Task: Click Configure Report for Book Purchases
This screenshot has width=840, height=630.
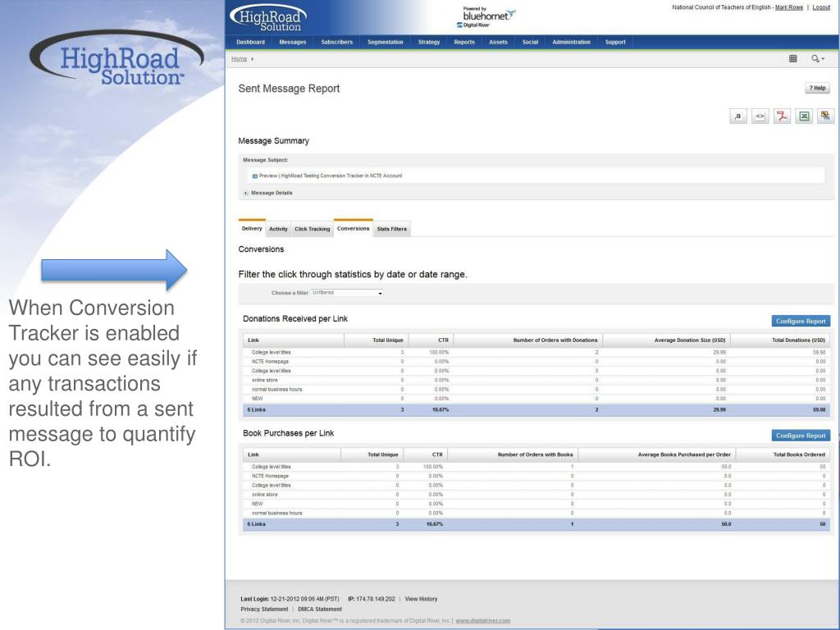Action: point(801,436)
